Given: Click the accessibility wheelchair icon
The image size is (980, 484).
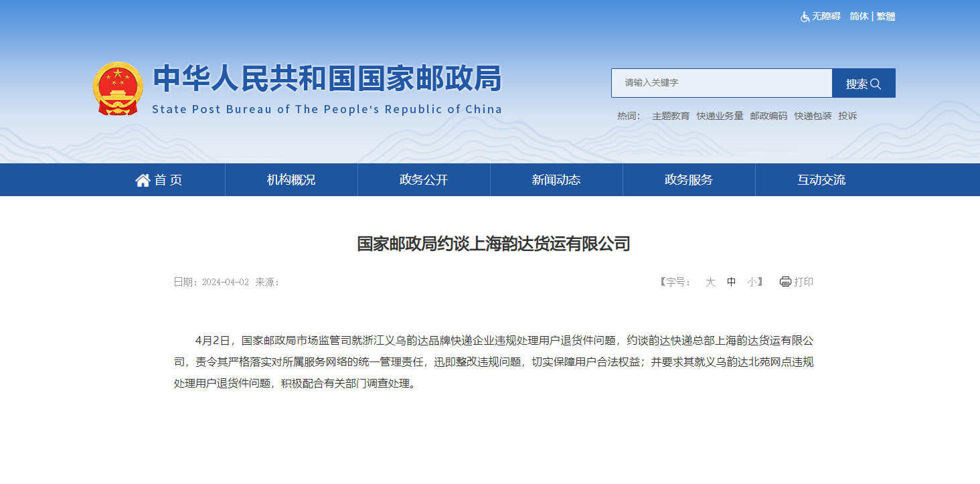Looking at the screenshot, I should pos(805,17).
